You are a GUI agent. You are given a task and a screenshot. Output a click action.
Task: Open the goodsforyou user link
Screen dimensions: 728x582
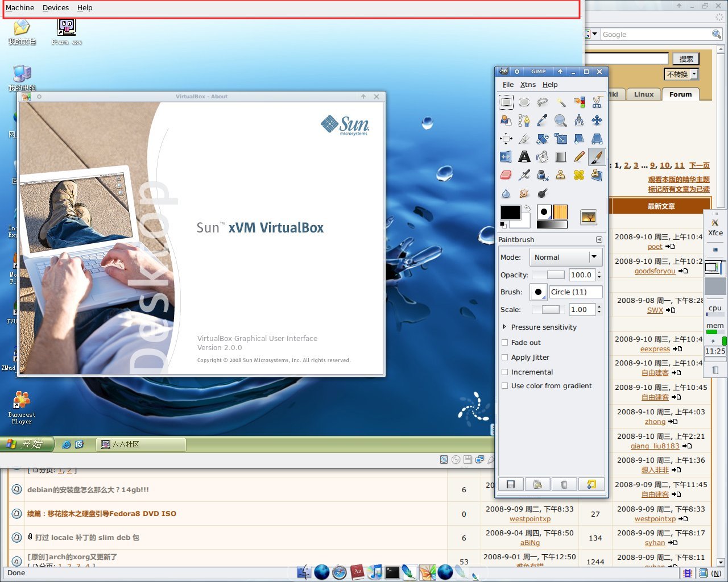655,271
